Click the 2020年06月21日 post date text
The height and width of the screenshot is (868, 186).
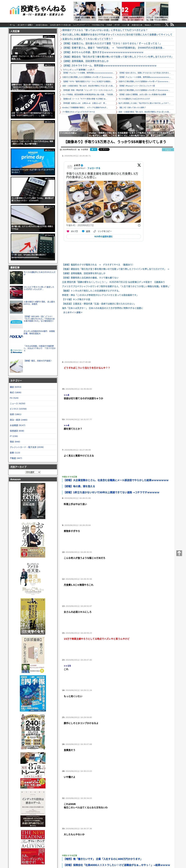[69, 150]
